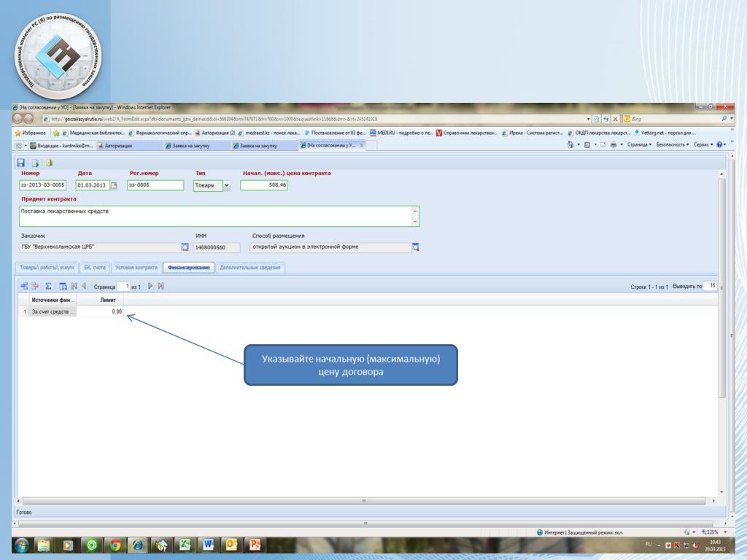Image resolution: width=747 pixels, height=560 pixels.
Task: Open the Vettorg.net favorites link
Action: [x=664, y=133]
